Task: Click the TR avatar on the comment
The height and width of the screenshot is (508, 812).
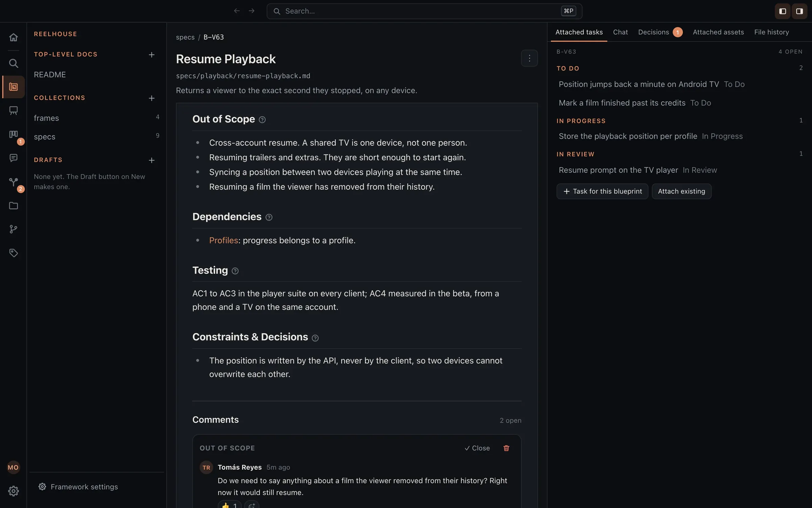Action: pyautogui.click(x=206, y=467)
